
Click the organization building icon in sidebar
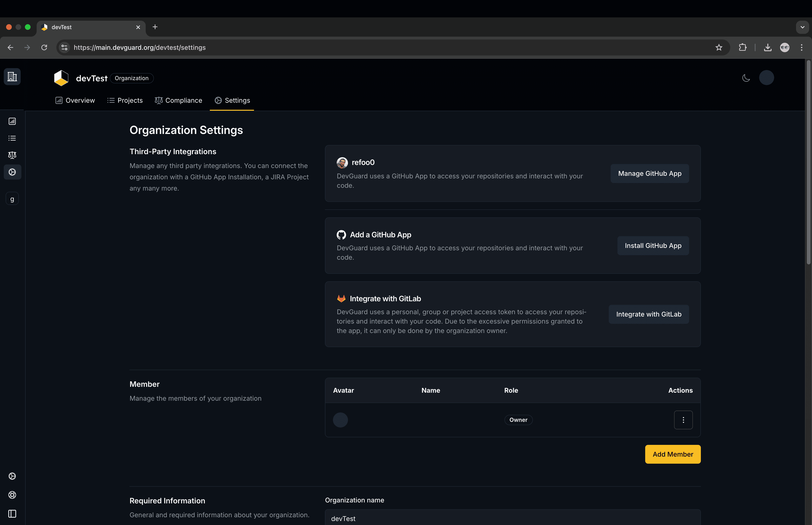click(x=12, y=77)
